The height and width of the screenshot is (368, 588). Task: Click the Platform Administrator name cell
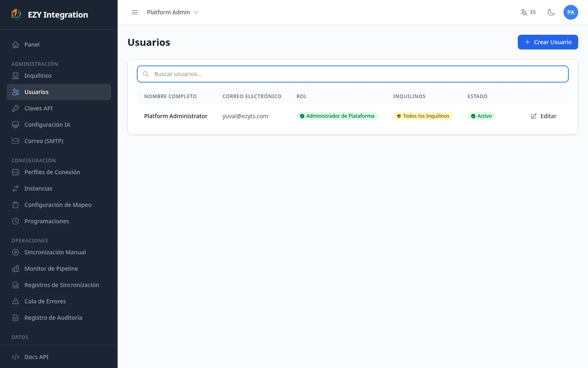click(x=176, y=116)
